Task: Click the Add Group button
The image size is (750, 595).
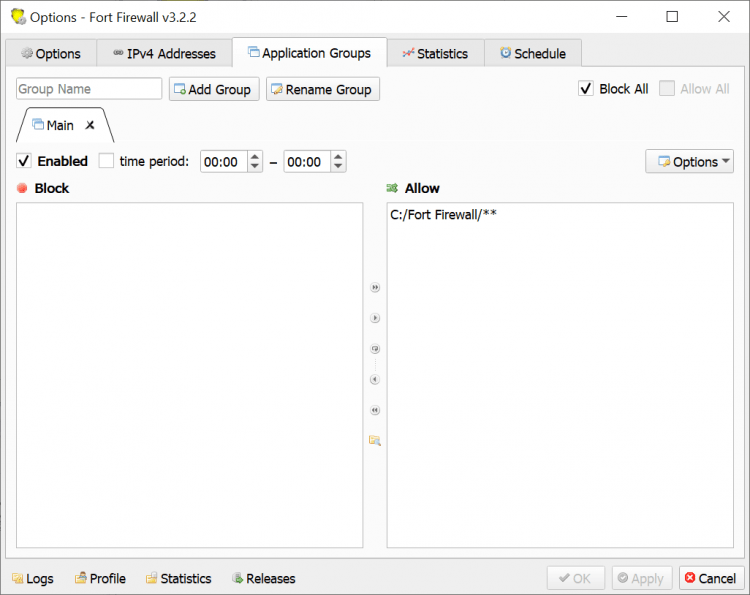Action: 214,89
